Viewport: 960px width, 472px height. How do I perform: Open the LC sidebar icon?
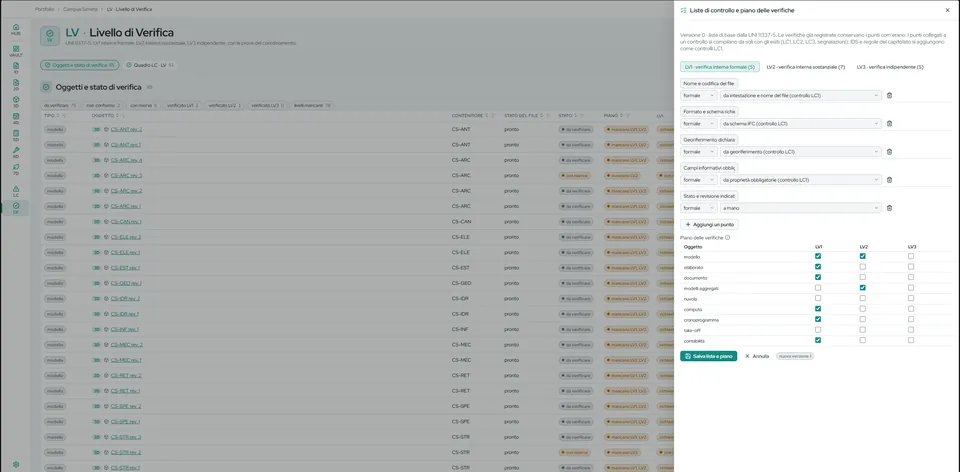click(x=16, y=191)
